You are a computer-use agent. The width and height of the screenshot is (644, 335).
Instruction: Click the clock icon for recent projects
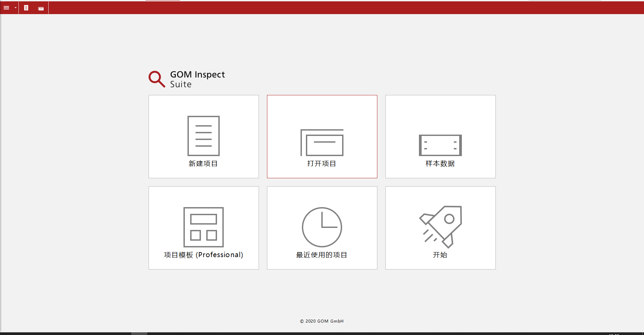coord(322,227)
